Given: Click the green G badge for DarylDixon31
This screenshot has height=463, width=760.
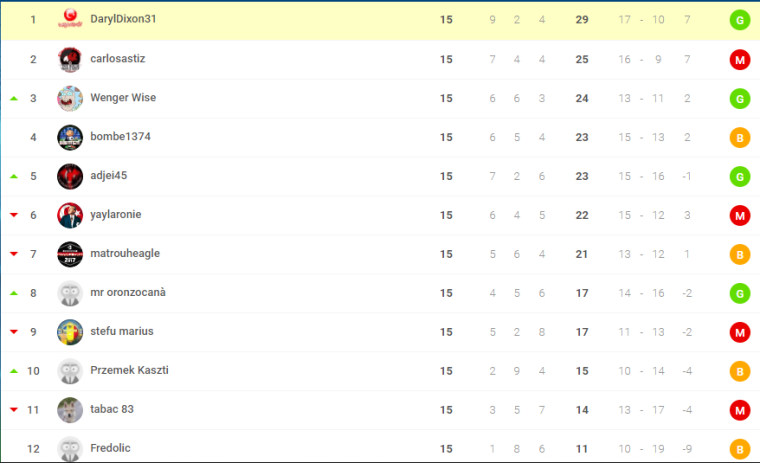Looking at the screenshot, I should pos(740,20).
